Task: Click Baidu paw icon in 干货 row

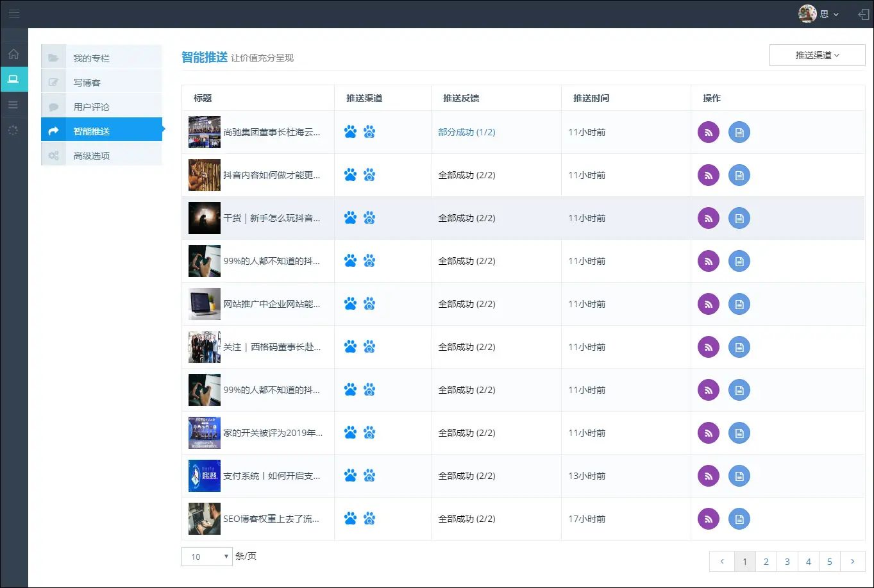Action: (x=350, y=218)
